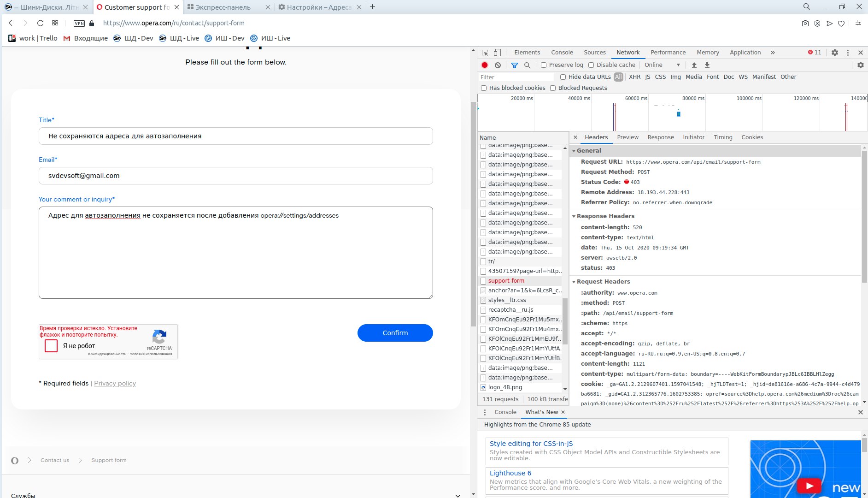
Task: Open the drawer three-dot menu
Action: tap(485, 412)
